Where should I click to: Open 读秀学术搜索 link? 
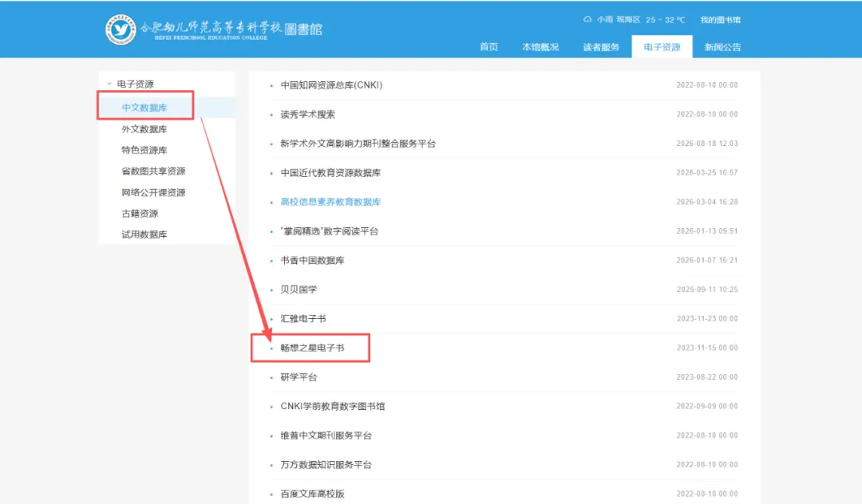308,114
